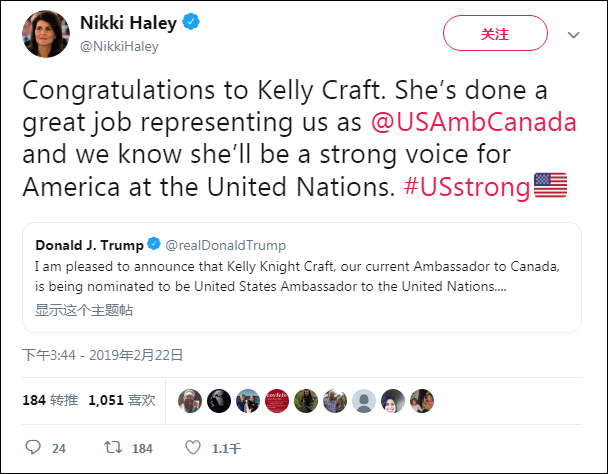Click Donald J. Trump's verified badge
Image resolution: width=608 pixels, height=474 pixels.
[155, 245]
